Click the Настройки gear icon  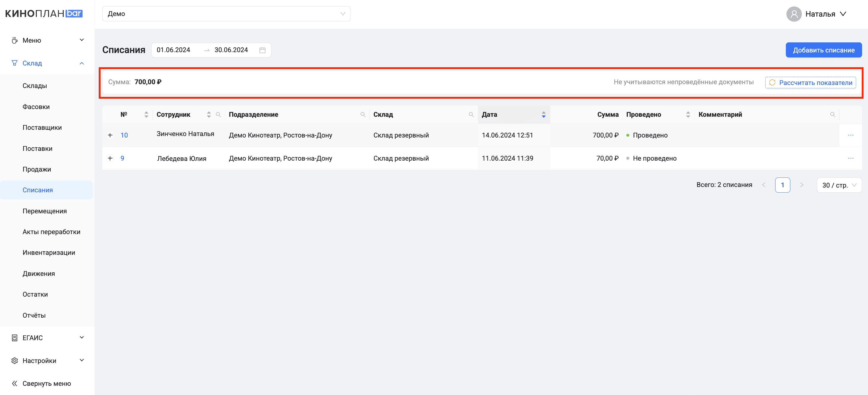pyautogui.click(x=15, y=361)
